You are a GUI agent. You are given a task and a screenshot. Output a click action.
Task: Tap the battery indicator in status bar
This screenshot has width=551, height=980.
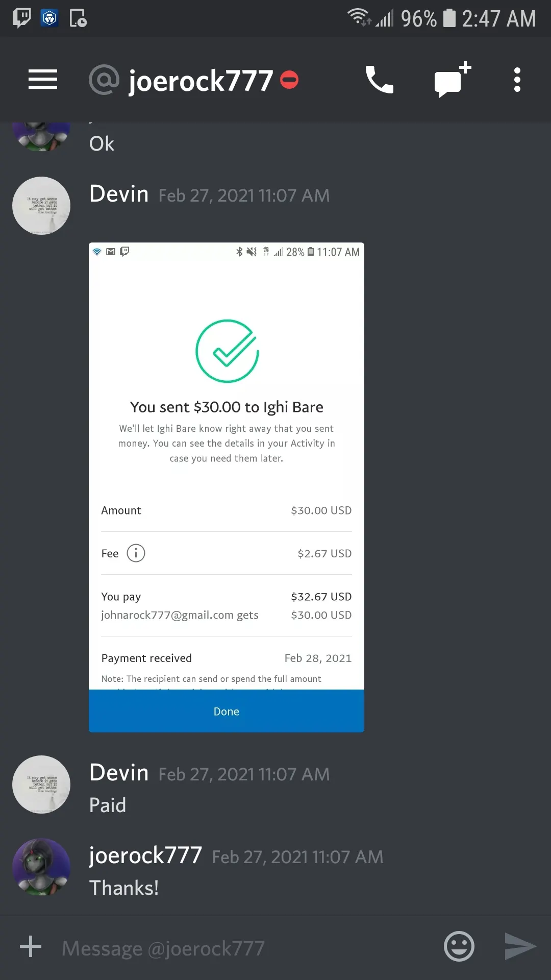pyautogui.click(x=449, y=18)
